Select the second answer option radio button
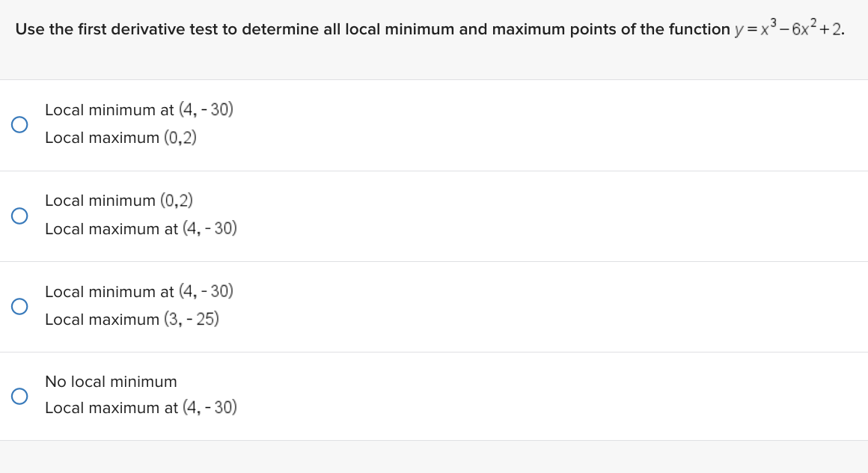This screenshot has height=473, width=868. tap(19, 216)
